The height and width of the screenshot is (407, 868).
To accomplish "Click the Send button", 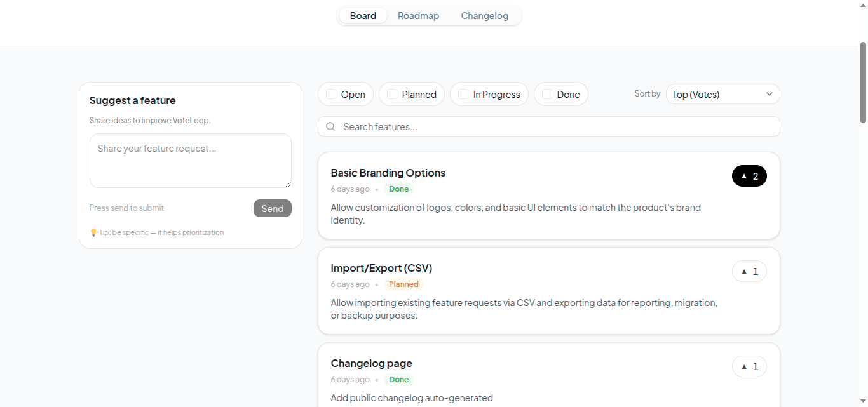I will (x=272, y=208).
